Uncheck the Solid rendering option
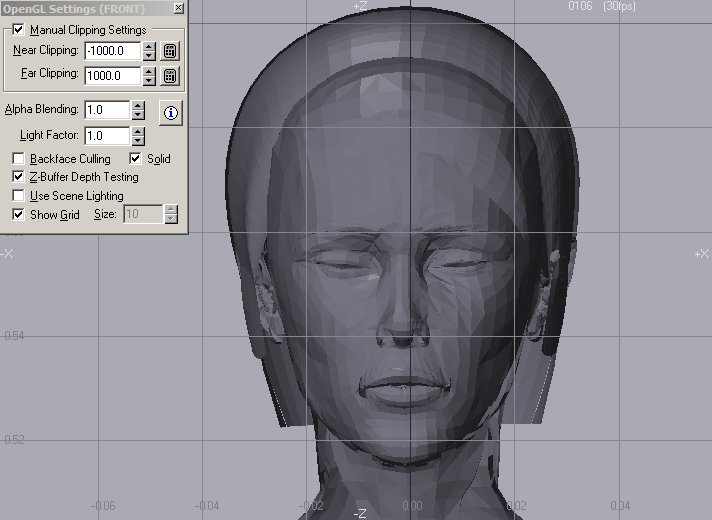712x520 pixels. [x=137, y=159]
